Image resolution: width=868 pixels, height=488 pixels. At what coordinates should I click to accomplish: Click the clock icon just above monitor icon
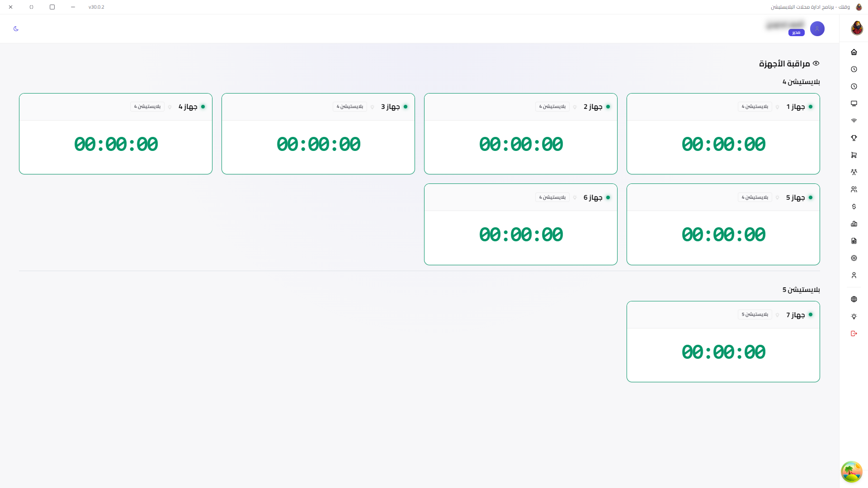pos(854,86)
